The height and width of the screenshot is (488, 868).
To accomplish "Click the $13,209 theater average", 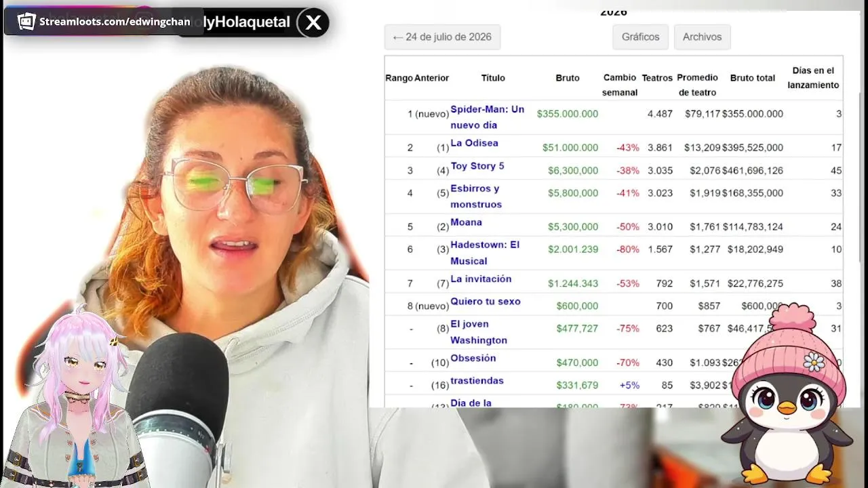I will coord(702,148).
